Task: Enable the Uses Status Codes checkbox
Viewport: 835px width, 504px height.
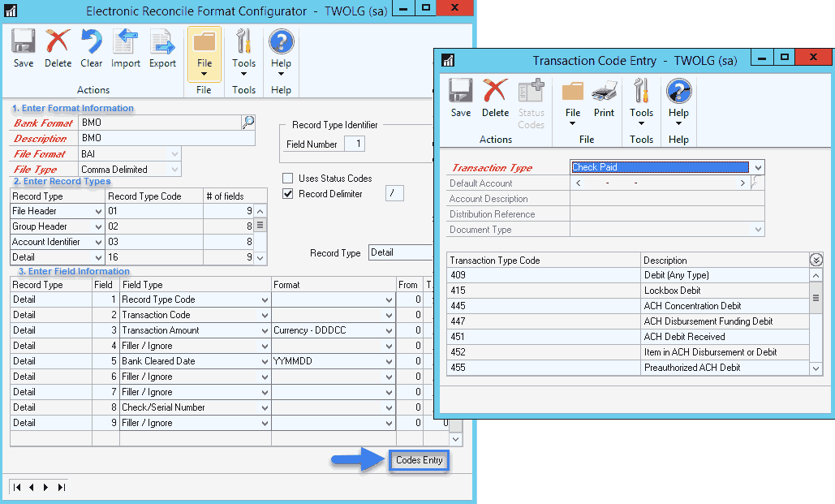Action: click(287, 179)
